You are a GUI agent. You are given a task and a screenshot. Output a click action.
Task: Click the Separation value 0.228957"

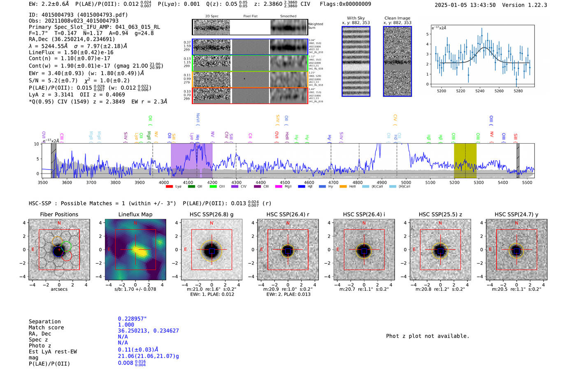tap(132, 319)
